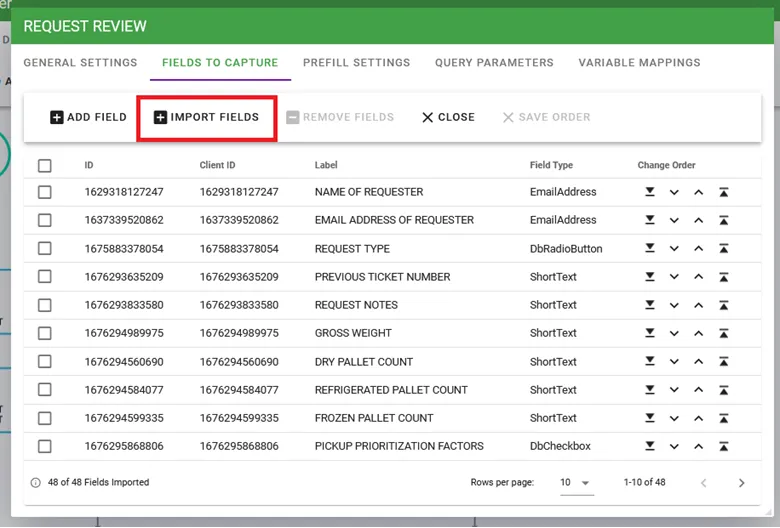Move FROZEN PALLET COUNT row to bottom
Screen dimensions: 780x528
(650, 419)
